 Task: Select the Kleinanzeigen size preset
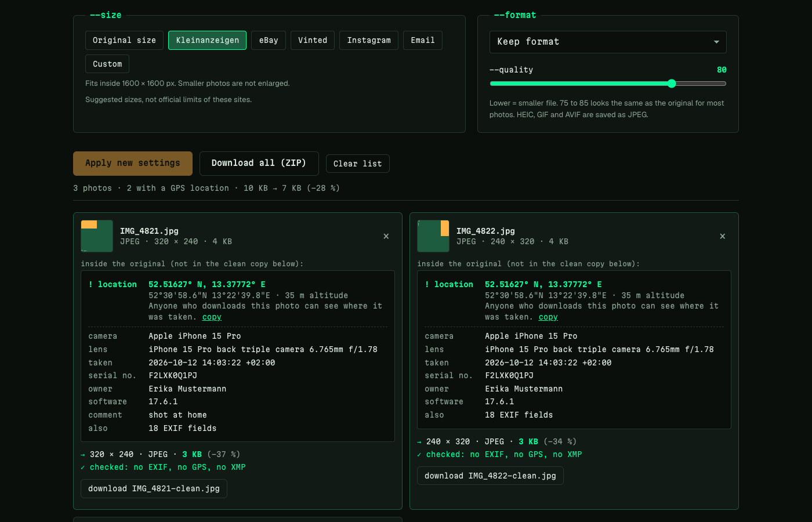(x=207, y=40)
